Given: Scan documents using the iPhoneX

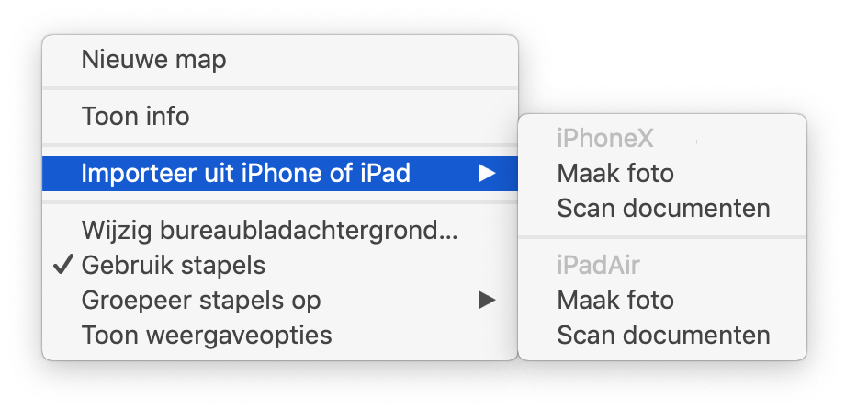Looking at the screenshot, I should pyautogui.click(x=662, y=209).
